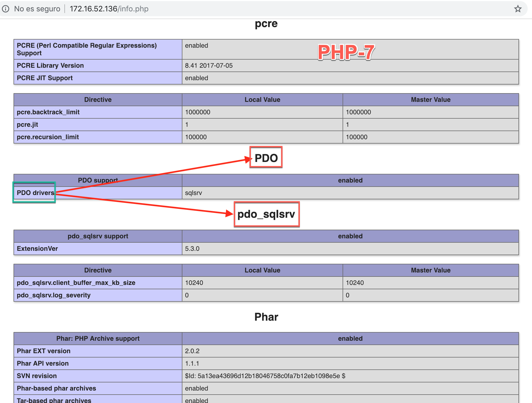532x403 pixels.
Task: Click the sqlsrv driver value
Action: click(193, 193)
